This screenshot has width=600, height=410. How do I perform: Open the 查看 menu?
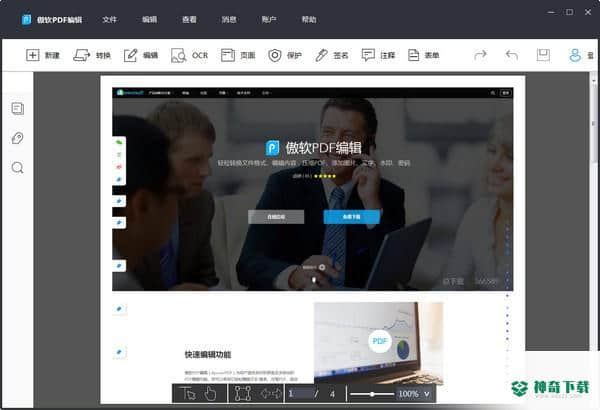coord(189,20)
